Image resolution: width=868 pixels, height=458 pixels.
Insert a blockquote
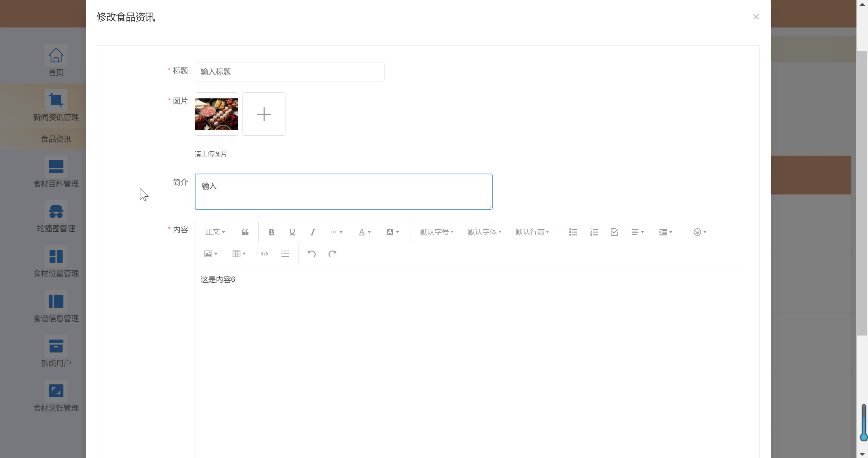coord(245,232)
